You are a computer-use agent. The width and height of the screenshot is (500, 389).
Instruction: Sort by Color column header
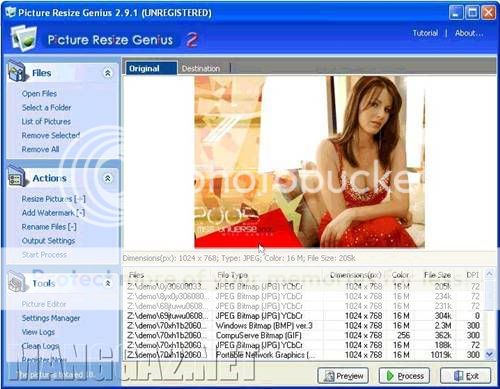point(400,275)
